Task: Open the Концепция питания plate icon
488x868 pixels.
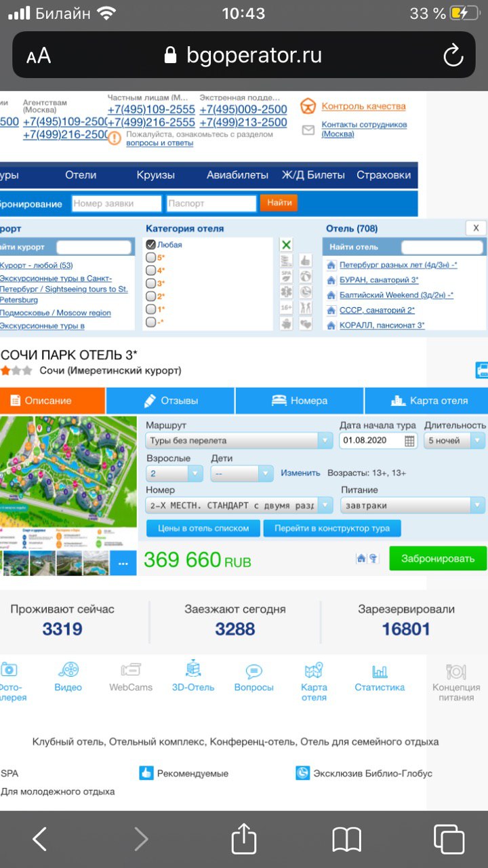Action: pos(456,671)
